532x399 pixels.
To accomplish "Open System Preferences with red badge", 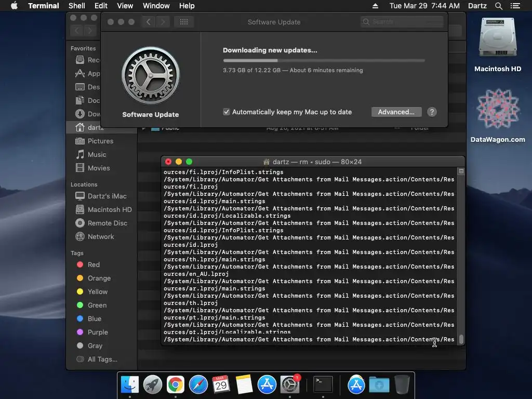I will tap(290, 384).
